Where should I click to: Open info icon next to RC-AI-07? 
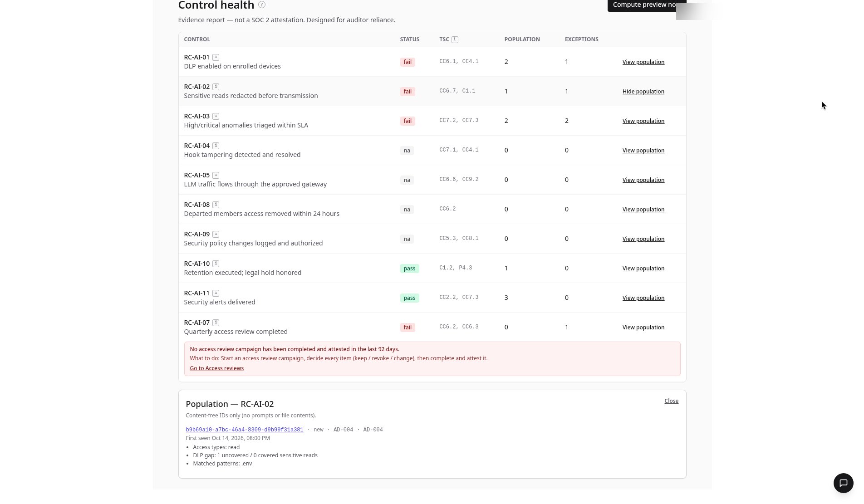[x=216, y=323]
